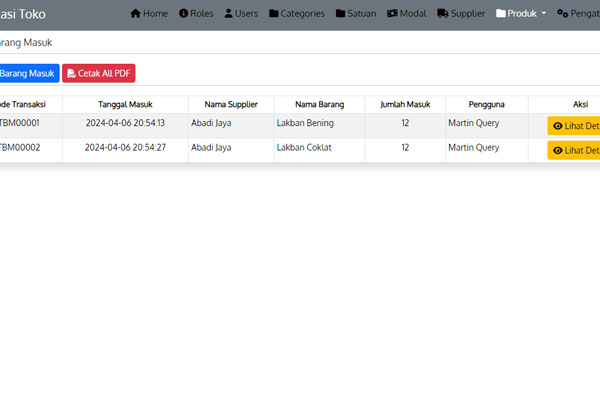The height and width of the screenshot is (400, 600).
Task: Click the Lakban Bening item name
Action: (305, 123)
